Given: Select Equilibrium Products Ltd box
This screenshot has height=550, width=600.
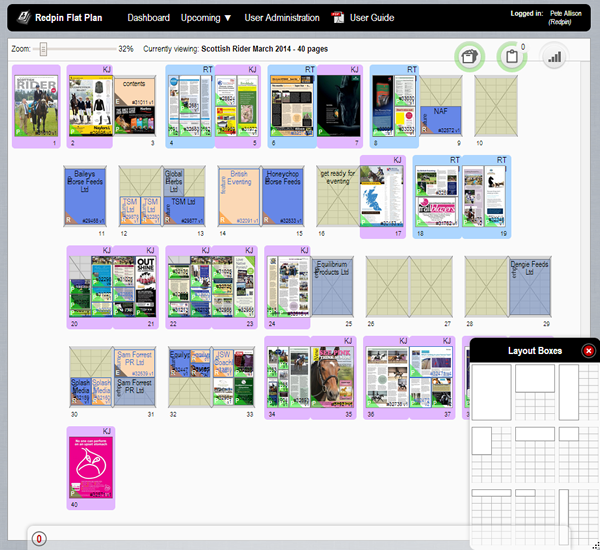Looking at the screenshot, I should pyautogui.click(x=332, y=286).
